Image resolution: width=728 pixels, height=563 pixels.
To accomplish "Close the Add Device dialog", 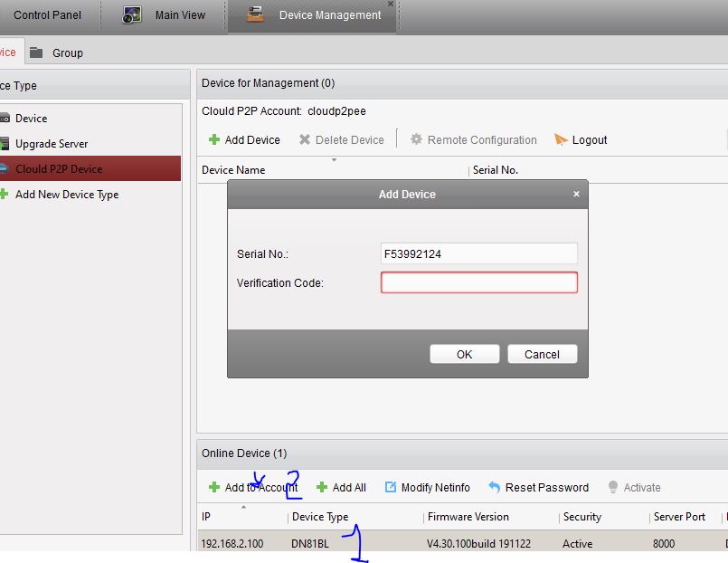I will pos(576,194).
